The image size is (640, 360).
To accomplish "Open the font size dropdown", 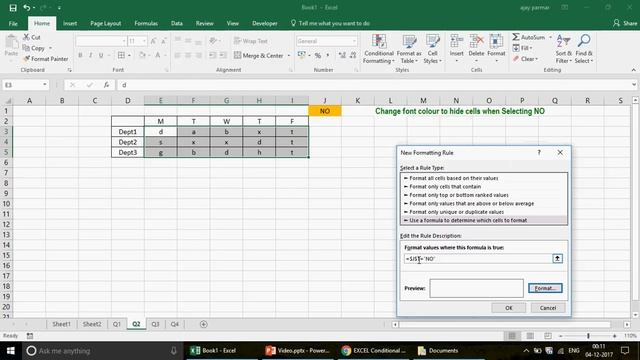I will pos(144,41).
